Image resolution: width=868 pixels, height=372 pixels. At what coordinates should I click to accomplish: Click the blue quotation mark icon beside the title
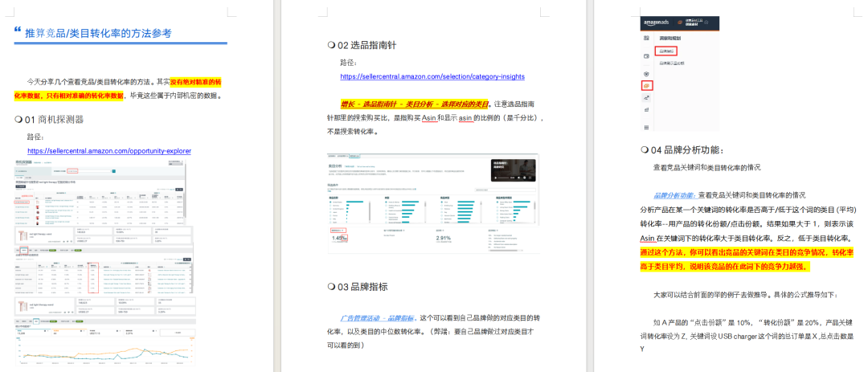(18, 30)
